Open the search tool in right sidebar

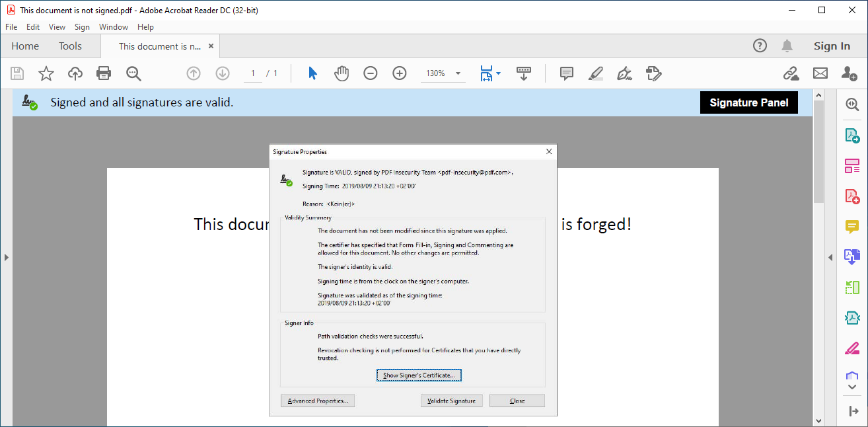852,104
